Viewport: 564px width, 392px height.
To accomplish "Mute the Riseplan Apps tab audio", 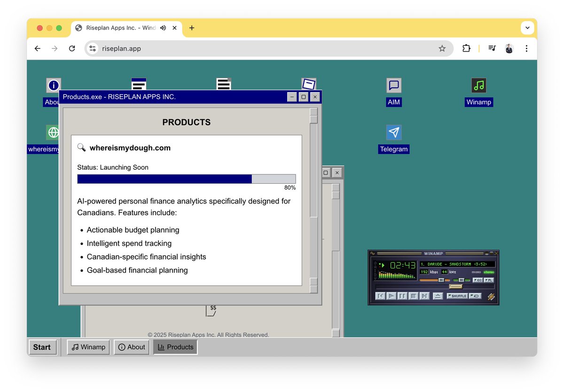I will [163, 28].
